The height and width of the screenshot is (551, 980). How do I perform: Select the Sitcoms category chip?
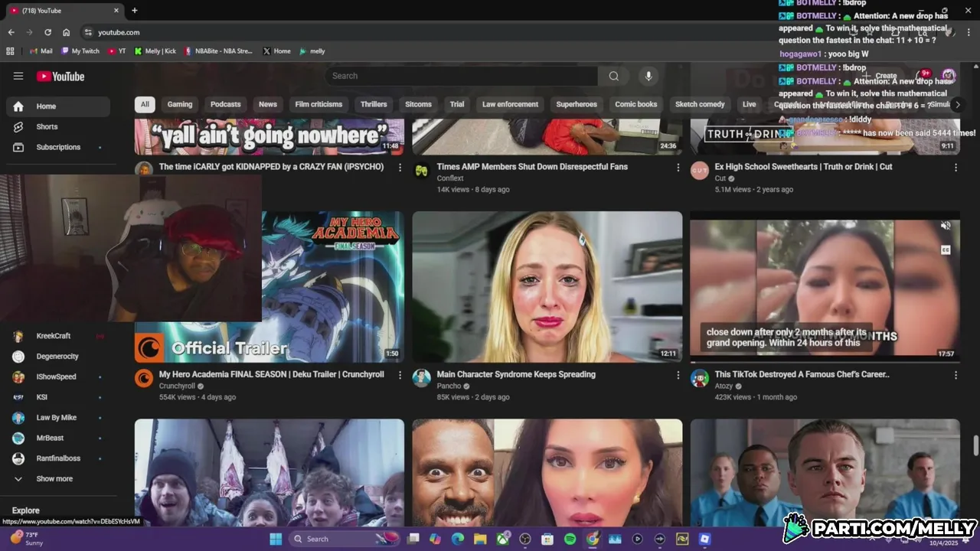(418, 104)
